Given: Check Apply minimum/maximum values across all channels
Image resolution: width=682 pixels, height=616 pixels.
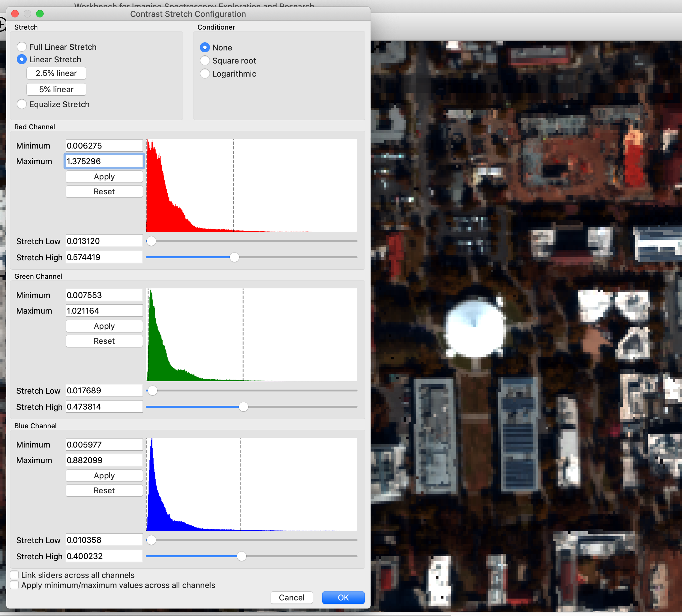Looking at the screenshot, I should point(15,585).
